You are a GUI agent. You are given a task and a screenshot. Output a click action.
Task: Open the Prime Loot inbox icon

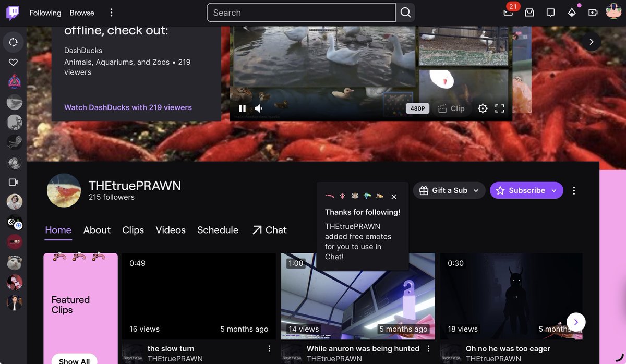[x=529, y=13]
